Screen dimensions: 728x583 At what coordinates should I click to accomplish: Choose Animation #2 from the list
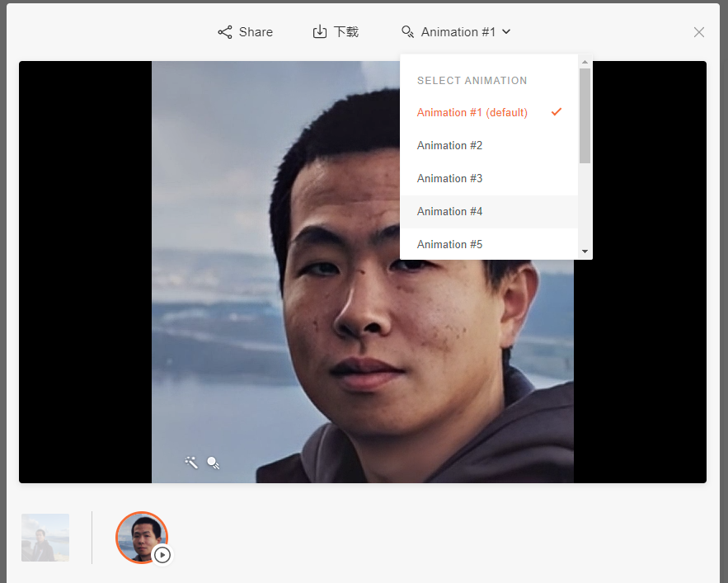coord(449,146)
